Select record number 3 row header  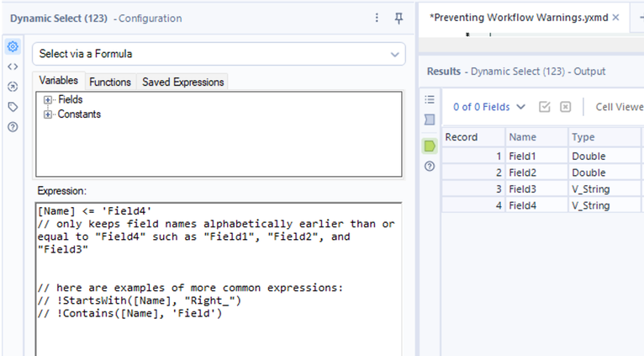click(x=473, y=189)
